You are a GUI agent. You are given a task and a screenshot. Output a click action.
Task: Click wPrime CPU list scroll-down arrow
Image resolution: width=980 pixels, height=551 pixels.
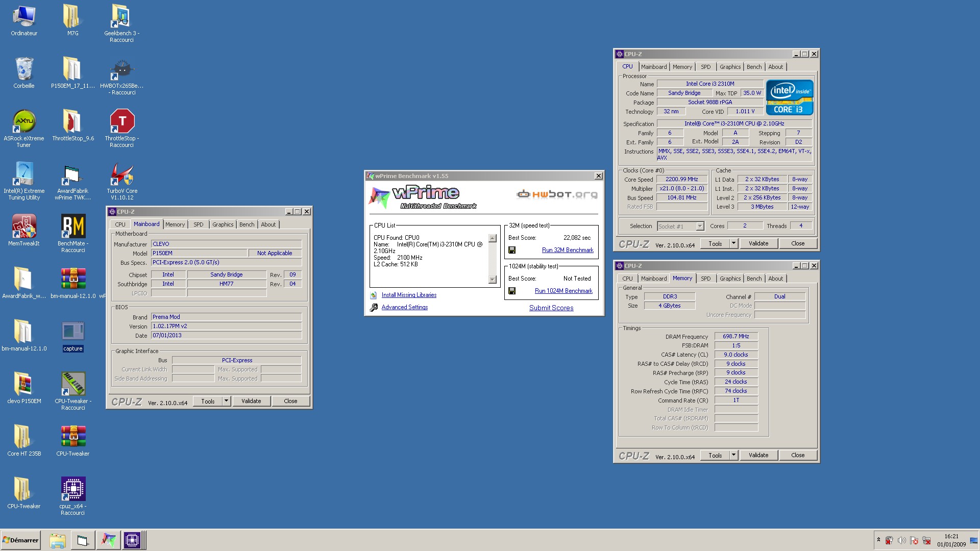pyautogui.click(x=493, y=280)
